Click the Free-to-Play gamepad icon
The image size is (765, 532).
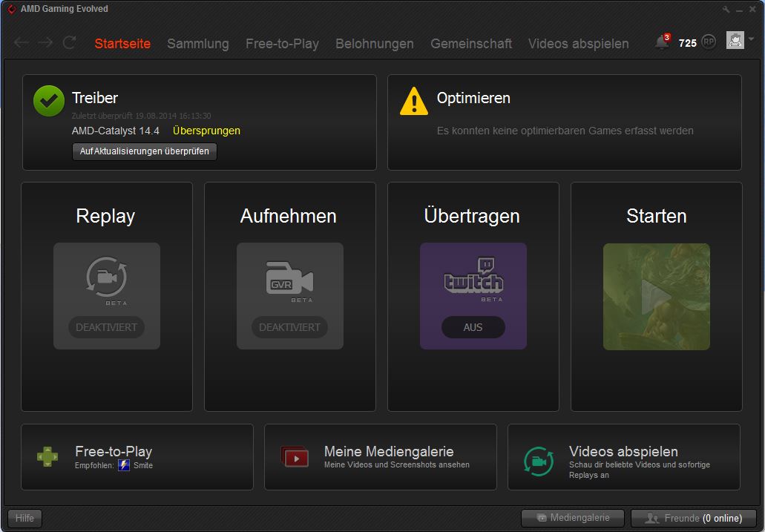(x=47, y=457)
